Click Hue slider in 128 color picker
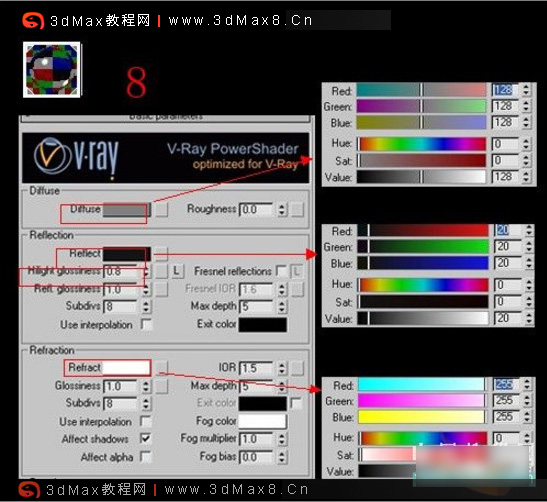Viewport: 547px width, 502px height. click(421, 144)
